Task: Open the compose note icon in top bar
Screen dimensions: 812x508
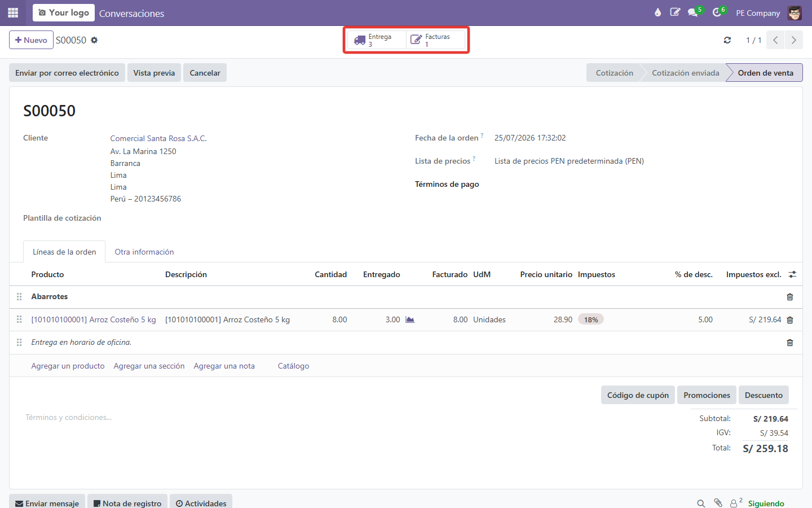Action: [675, 12]
